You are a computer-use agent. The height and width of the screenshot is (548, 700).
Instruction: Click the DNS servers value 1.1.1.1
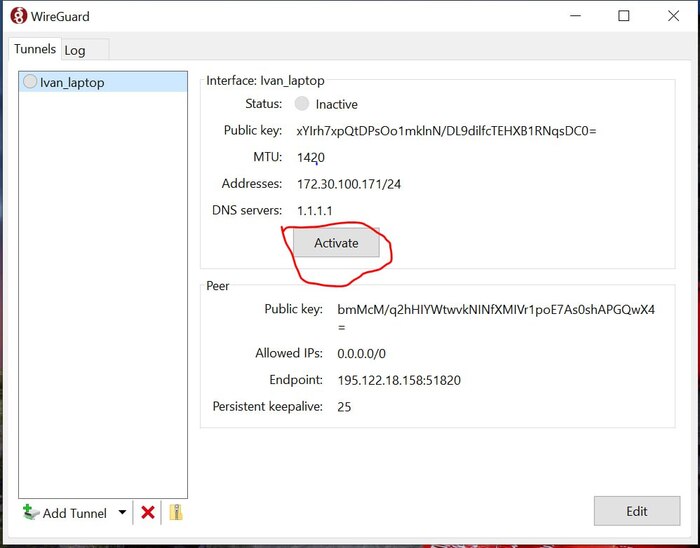click(x=315, y=211)
